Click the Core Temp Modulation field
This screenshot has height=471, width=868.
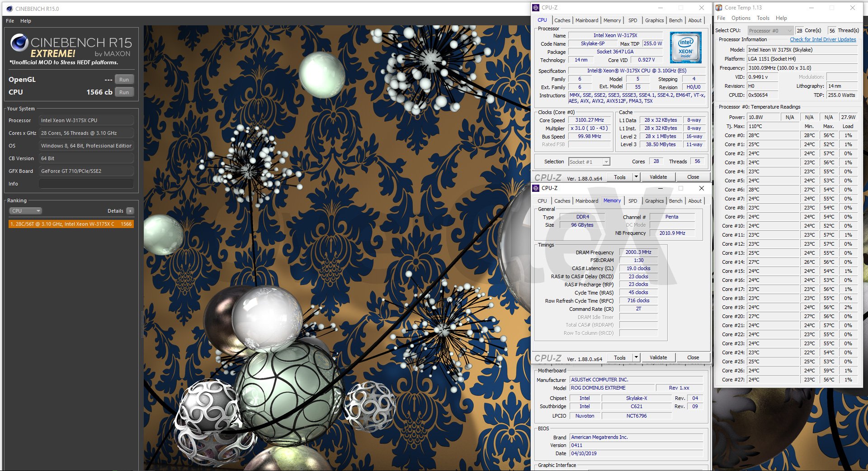tap(842, 77)
